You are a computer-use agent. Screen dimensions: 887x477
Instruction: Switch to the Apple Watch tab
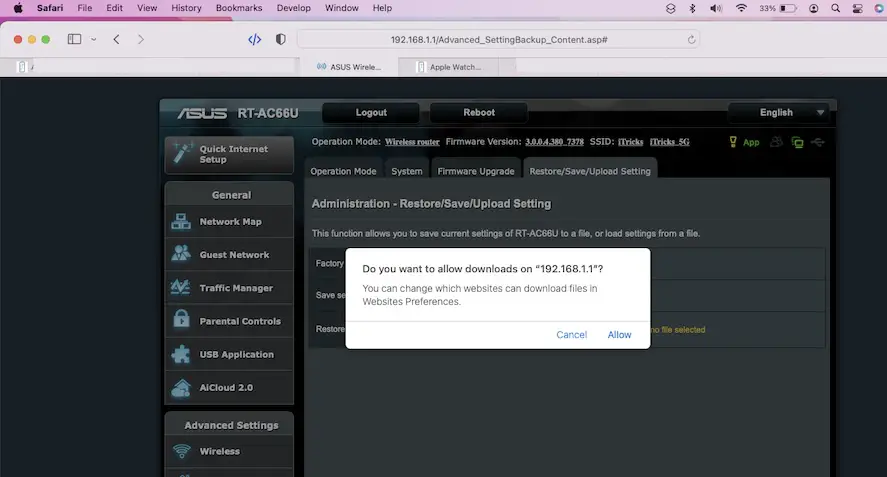tap(449, 67)
